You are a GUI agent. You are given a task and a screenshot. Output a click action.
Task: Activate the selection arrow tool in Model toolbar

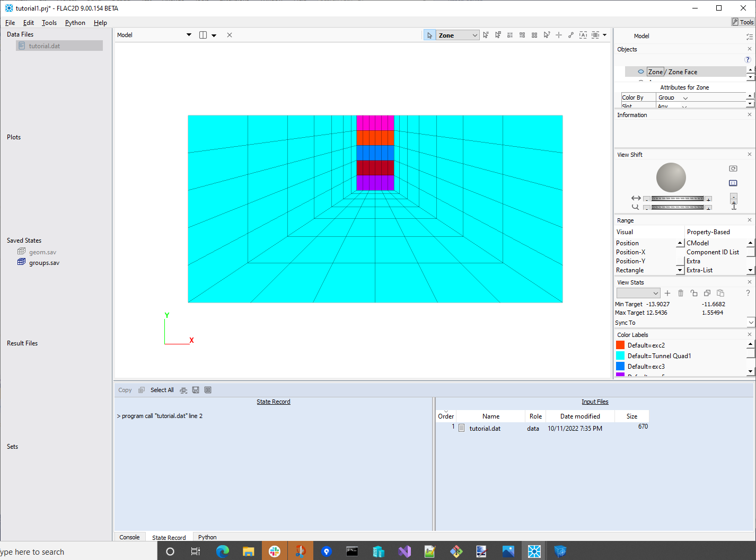point(429,35)
